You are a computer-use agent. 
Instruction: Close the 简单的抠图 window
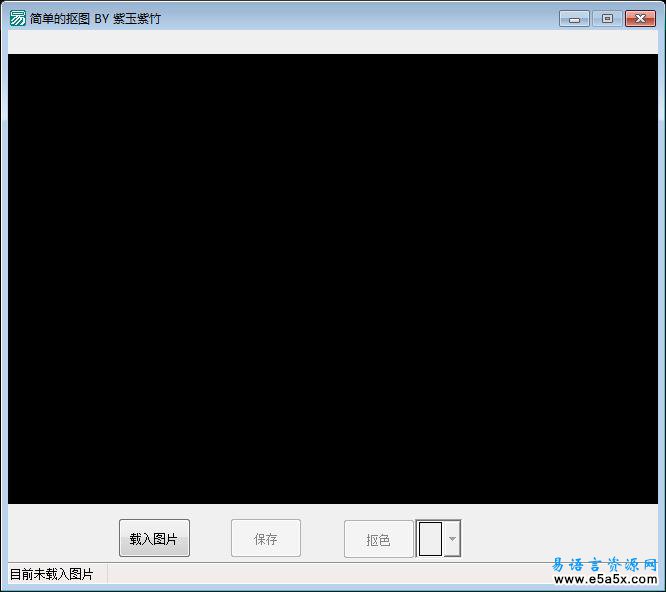pos(640,19)
